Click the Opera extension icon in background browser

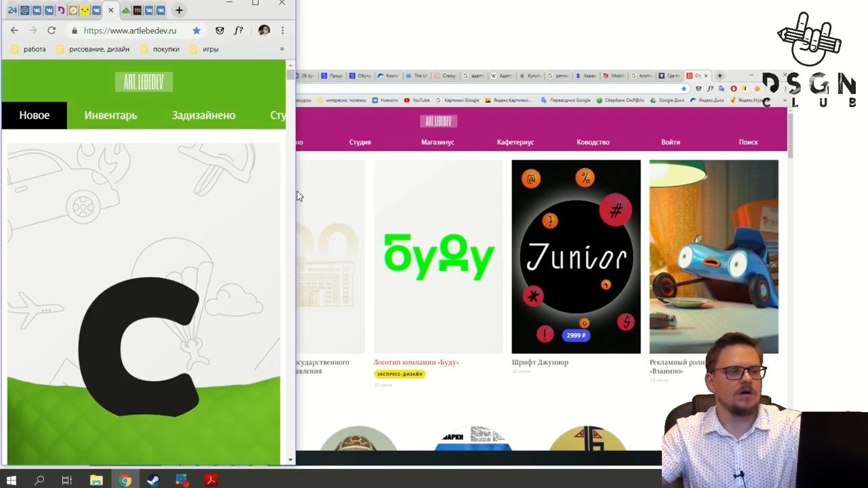pyautogui.click(x=734, y=88)
